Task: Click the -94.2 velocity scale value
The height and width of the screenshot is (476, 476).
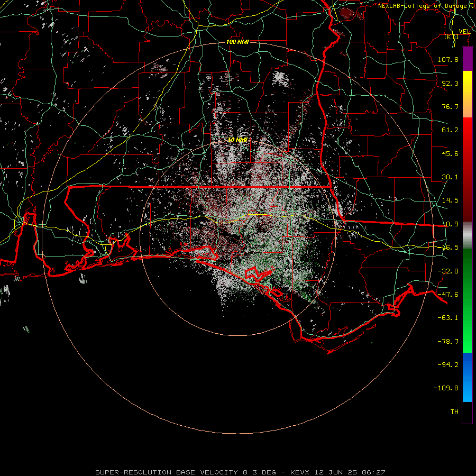Action: (448, 365)
